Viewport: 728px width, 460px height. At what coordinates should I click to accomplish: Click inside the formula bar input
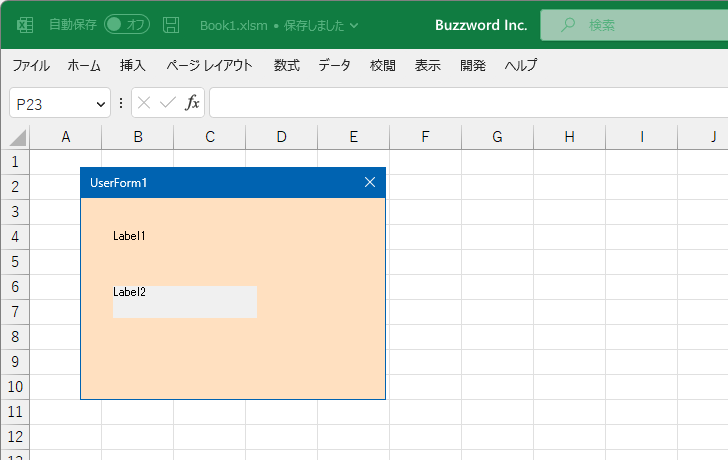point(460,103)
